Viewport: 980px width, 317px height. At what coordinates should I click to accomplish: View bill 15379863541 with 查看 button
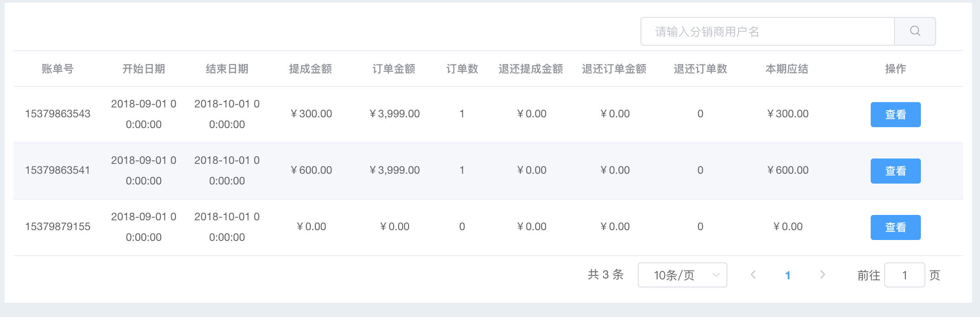pos(895,171)
